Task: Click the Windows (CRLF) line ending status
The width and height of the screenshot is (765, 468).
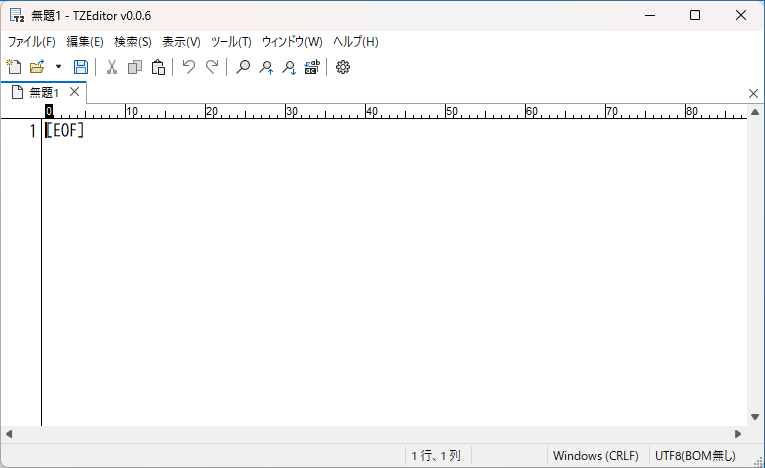Action: click(595, 455)
